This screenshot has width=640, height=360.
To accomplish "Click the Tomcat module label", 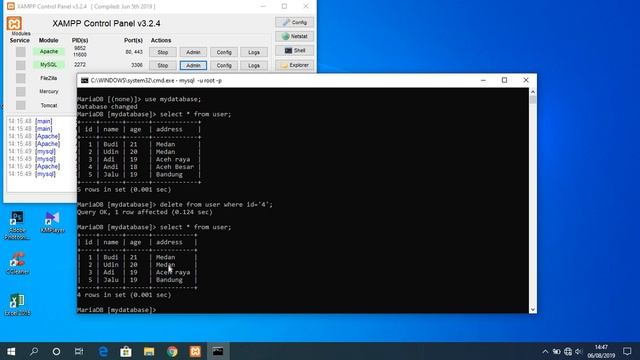I will pos(49,105).
